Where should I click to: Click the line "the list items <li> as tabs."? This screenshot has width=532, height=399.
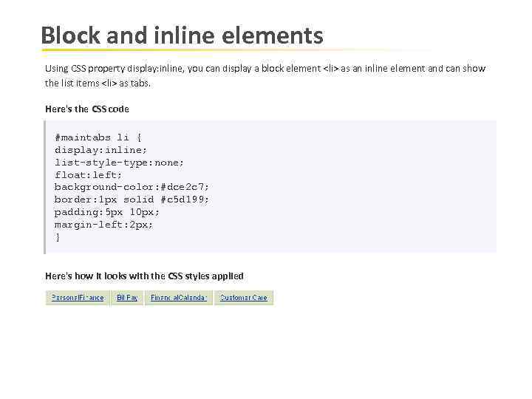tap(98, 83)
